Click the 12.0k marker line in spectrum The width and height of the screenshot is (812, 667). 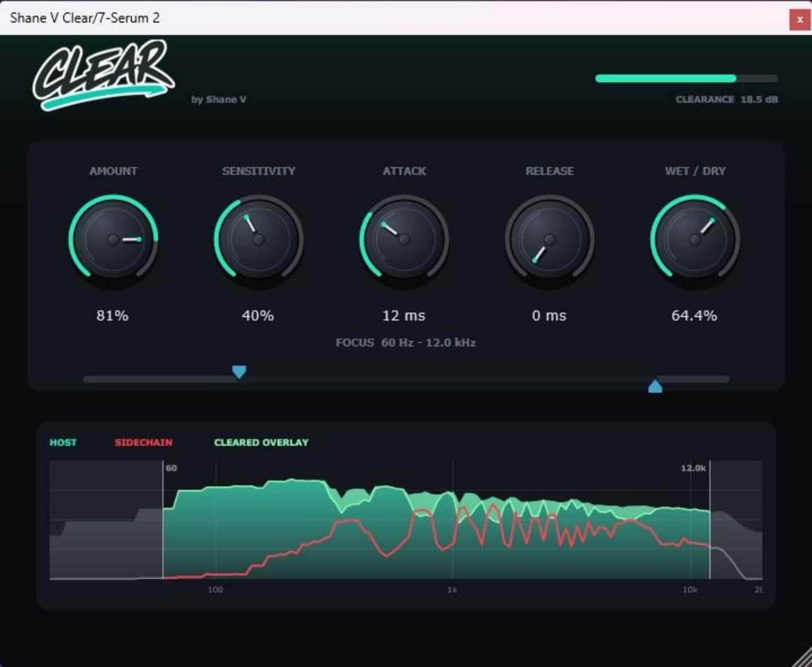[709, 519]
